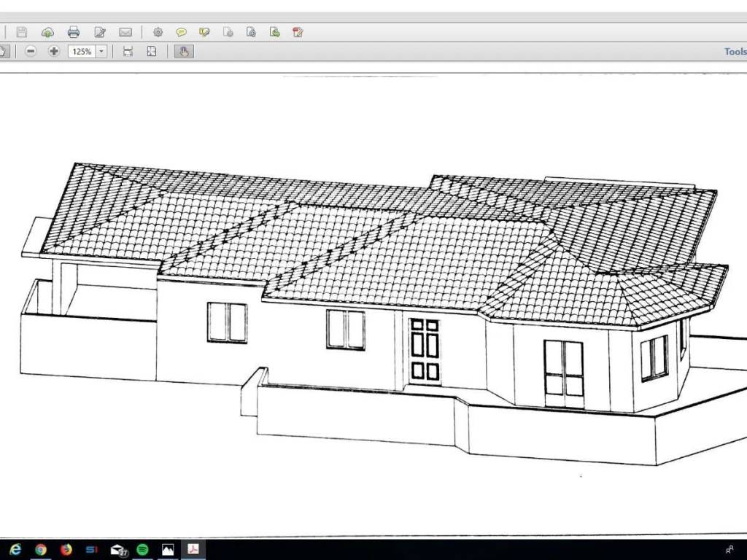Open Google Chrome from the taskbar
The height and width of the screenshot is (560, 747).
(41, 549)
